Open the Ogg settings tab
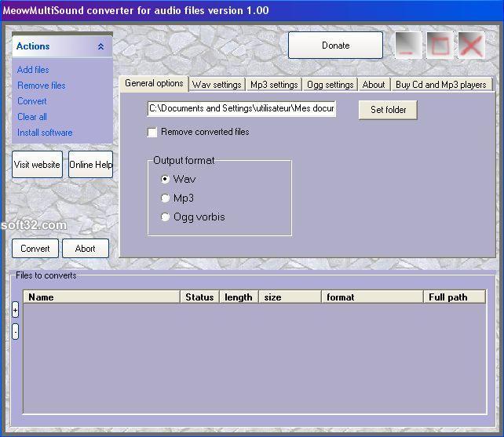504x437 pixels. click(330, 85)
